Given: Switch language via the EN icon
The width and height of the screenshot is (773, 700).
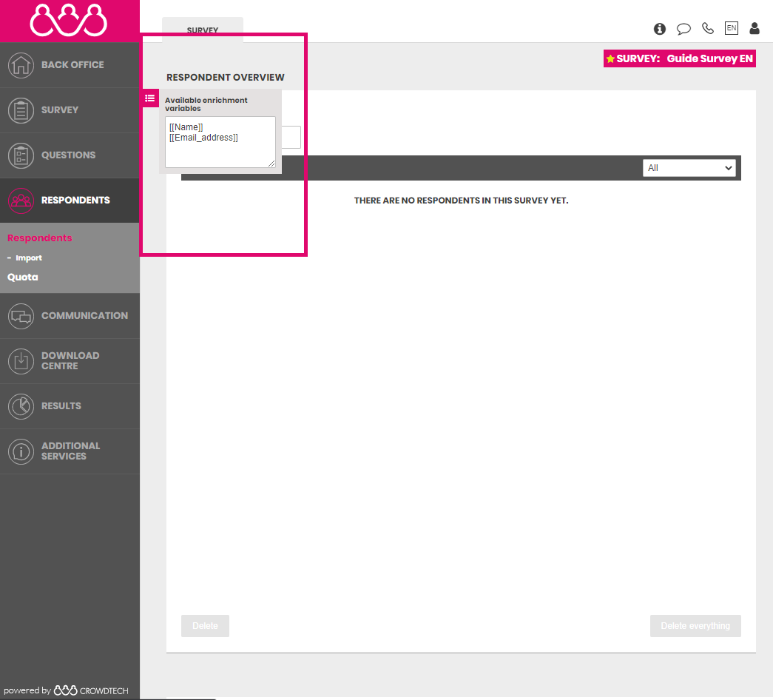Looking at the screenshot, I should tap(732, 28).
